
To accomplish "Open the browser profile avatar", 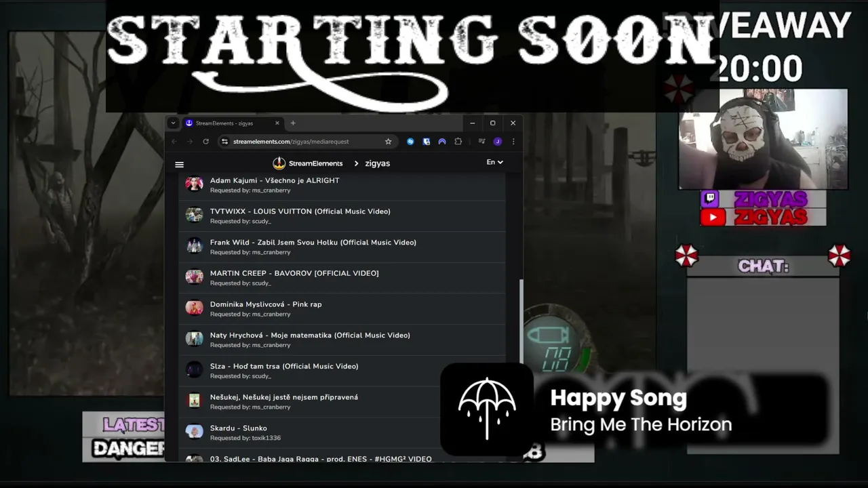I will (x=498, y=142).
